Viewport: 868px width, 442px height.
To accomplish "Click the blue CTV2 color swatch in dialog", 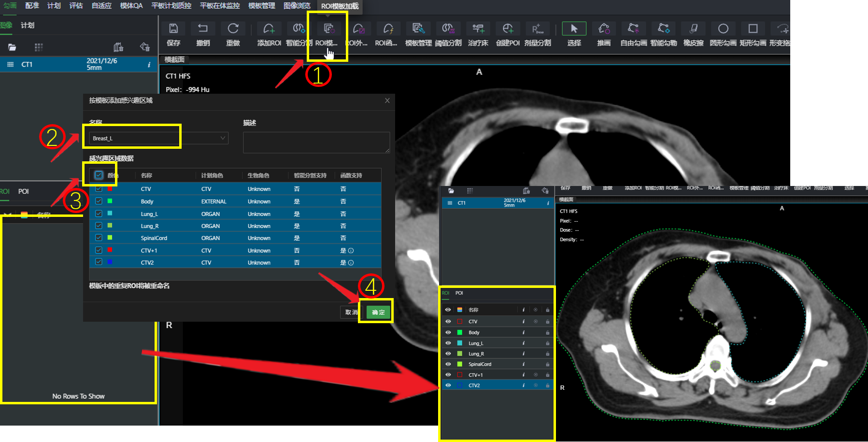I will pyautogui.click(x=110, y=262).
